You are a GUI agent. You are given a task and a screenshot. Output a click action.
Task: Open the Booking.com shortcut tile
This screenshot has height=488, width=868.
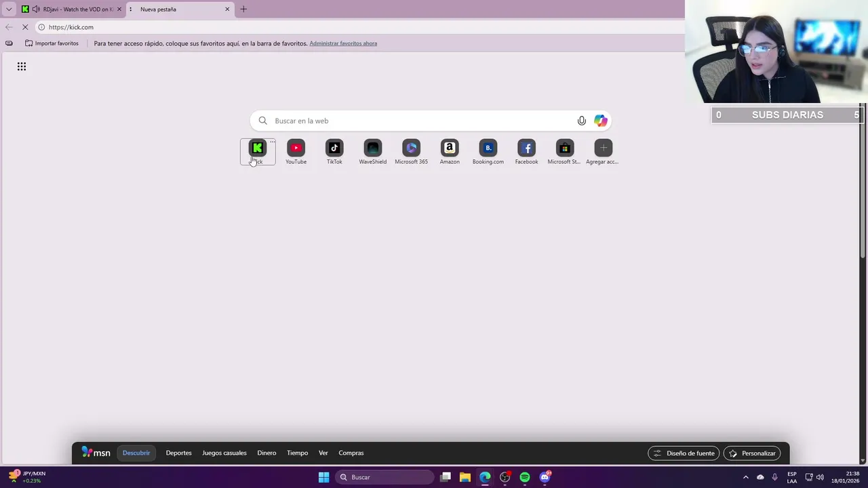(x=488, y=152)
